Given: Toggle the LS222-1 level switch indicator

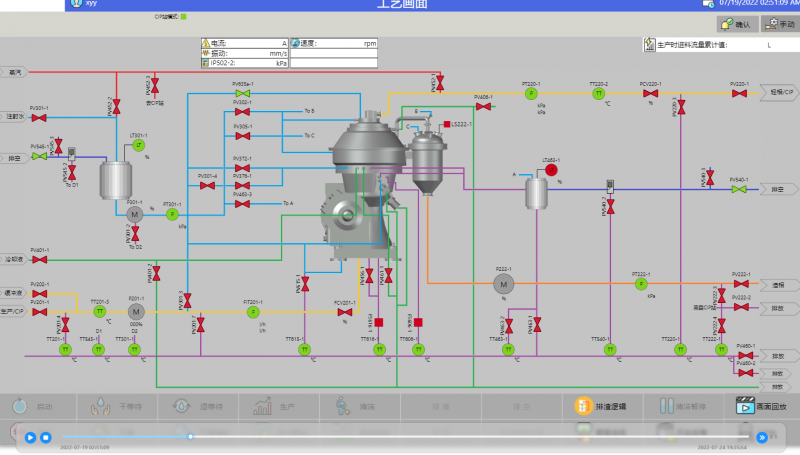Looking at the screenshot, I should coord(446,125).
